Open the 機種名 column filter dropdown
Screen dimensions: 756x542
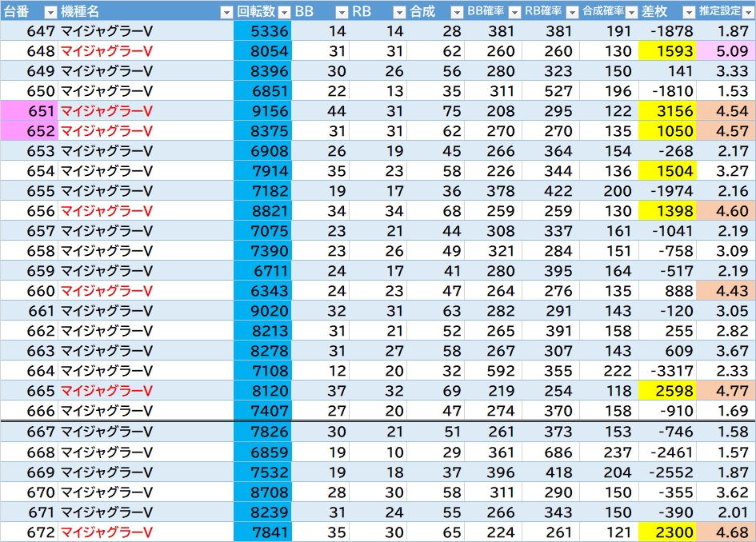pos(226,12)
